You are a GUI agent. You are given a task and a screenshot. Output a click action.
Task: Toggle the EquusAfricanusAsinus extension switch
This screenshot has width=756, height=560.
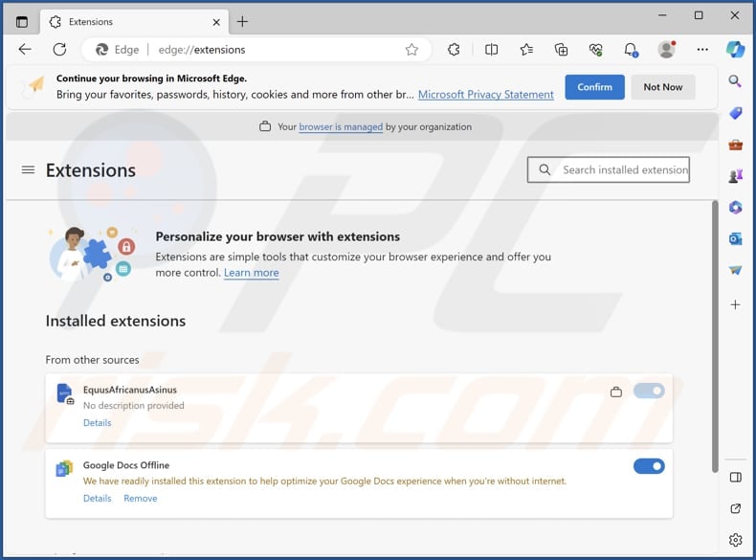tap(649, 391)
